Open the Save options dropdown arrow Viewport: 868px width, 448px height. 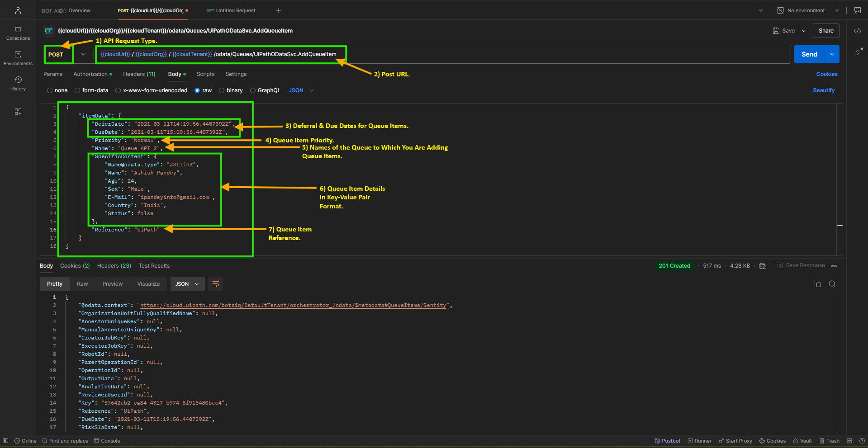tap(804, 31)
